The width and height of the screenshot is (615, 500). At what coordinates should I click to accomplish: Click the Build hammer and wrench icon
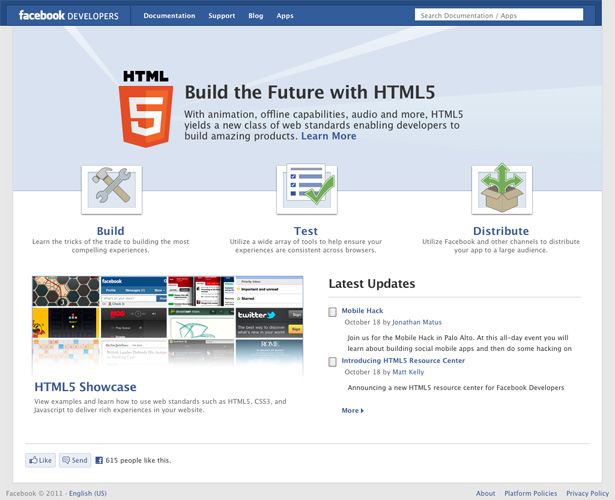[x=112, y=190]
